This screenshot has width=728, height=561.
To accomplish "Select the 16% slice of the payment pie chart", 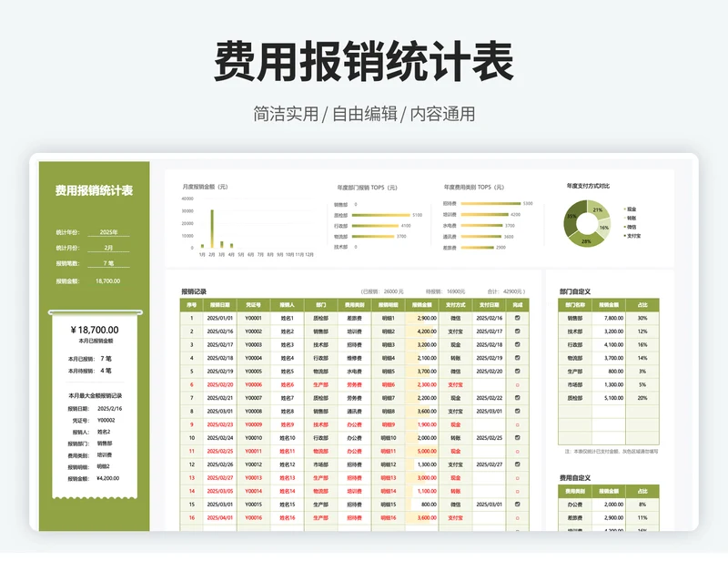I will pyautogui.click(x=603, y=229).
